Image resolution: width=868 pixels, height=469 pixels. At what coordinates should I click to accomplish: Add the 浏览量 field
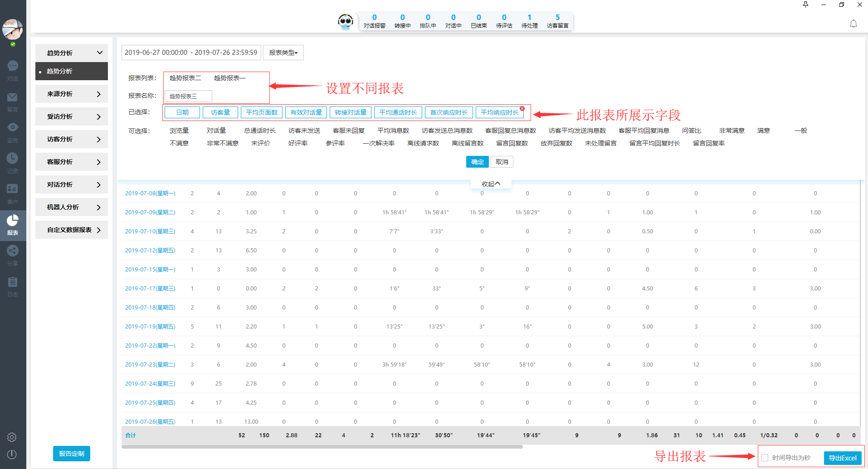point(179,131)
